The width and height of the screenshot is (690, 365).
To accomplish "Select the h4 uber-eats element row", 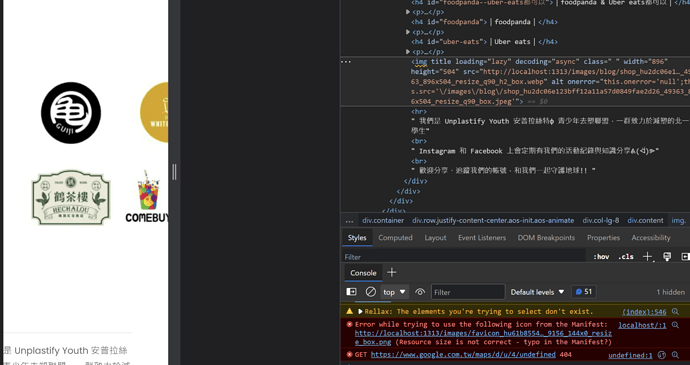I will (x=484, y=42).
